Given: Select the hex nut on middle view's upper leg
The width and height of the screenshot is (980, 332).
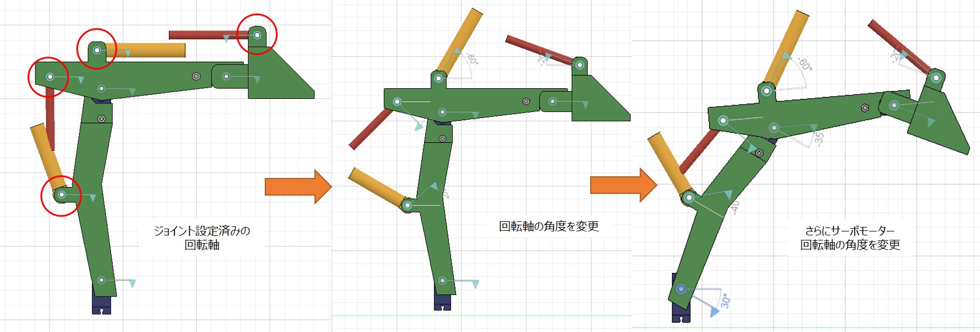Looking at the screenshot, I should pos(442,138).
